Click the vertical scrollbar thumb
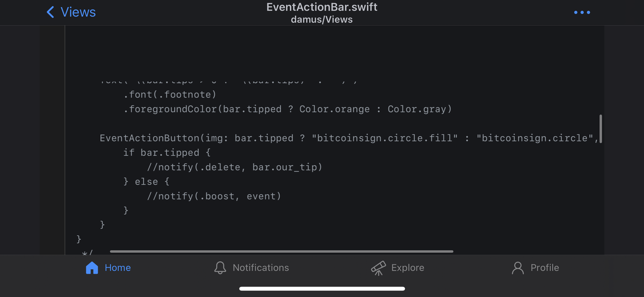Image resolution: width=644 pixels, height=297 pixels. 601,129
